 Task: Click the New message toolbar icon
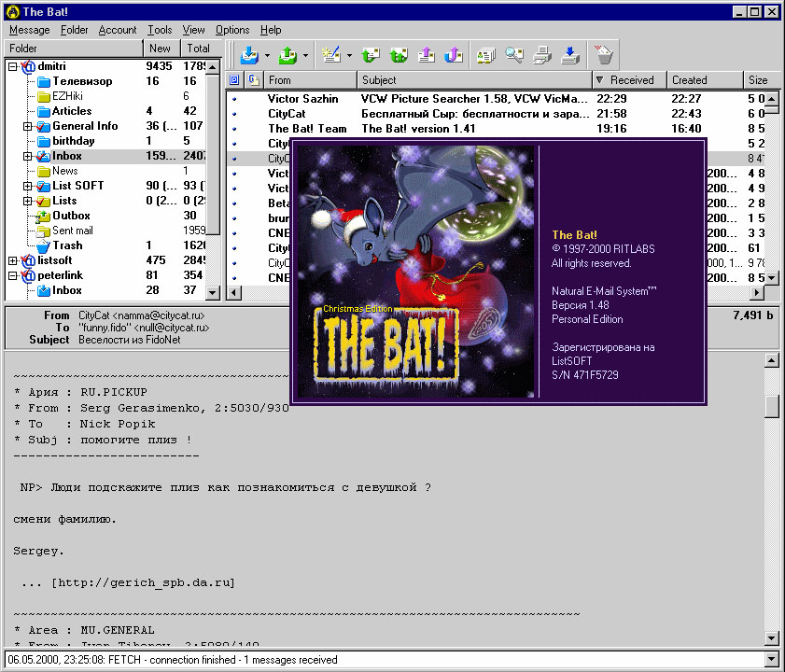tap(331, 55)
